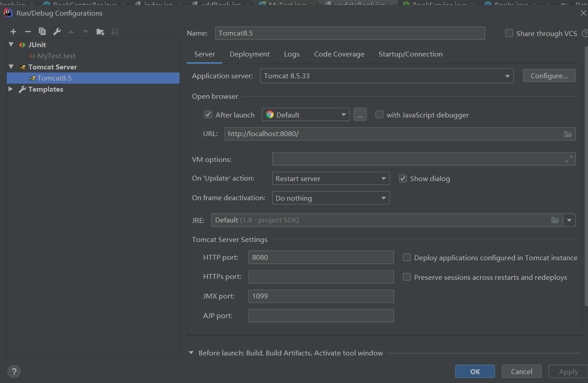Collapse the Tomcat Server tree node

click(x=11, y=67)
